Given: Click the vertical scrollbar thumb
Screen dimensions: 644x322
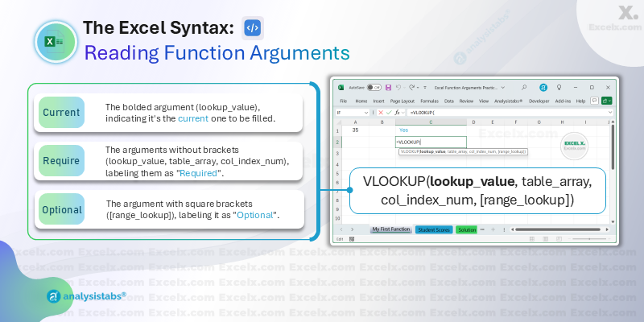Looking at the screenshot, I should click(613, 147).
